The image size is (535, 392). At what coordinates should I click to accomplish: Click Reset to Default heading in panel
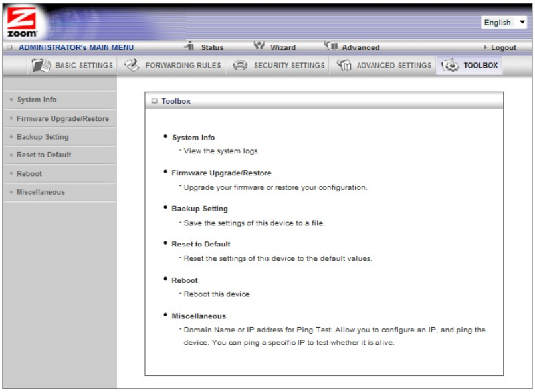click(x=201, y=245)
